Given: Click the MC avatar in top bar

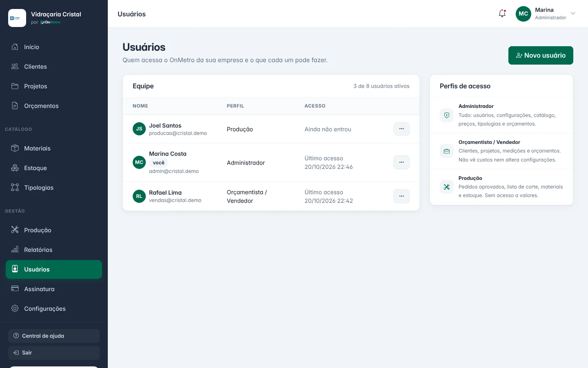Looking at the screenshot, I should tap(523, 13).
